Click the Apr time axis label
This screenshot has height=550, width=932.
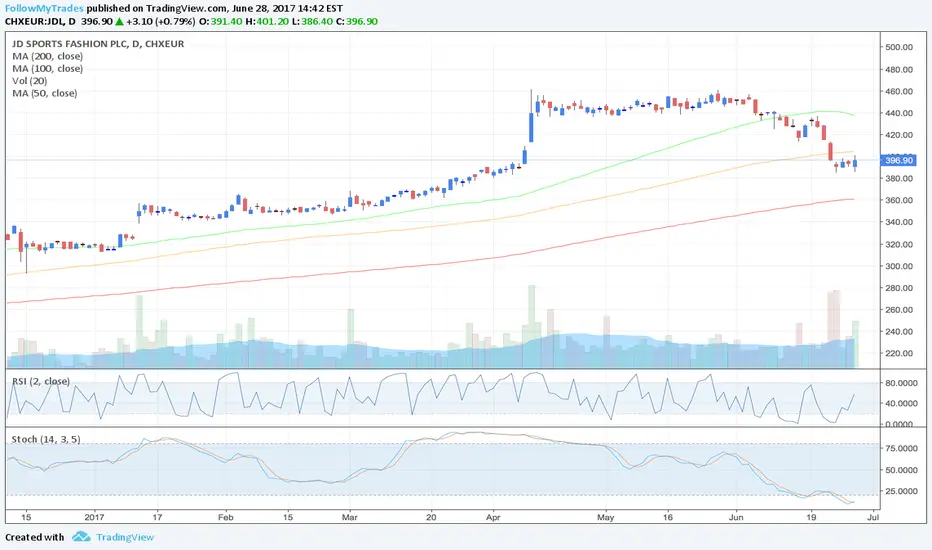pos(493,517)
